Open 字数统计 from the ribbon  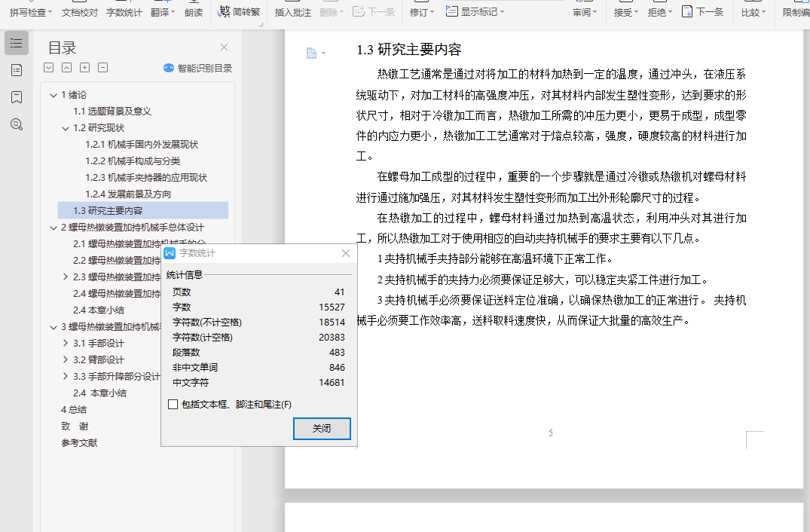(x=124, y=12)
